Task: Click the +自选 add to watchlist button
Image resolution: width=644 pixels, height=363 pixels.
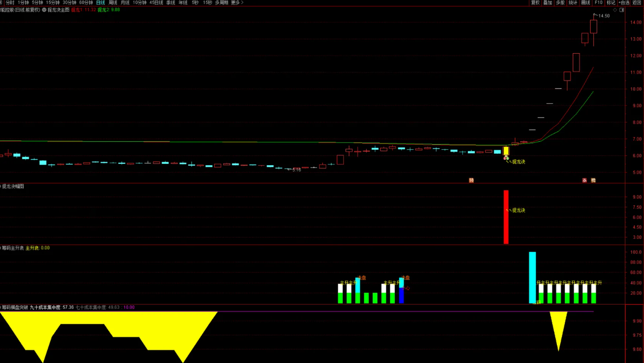Action: (x=623, y=3)
